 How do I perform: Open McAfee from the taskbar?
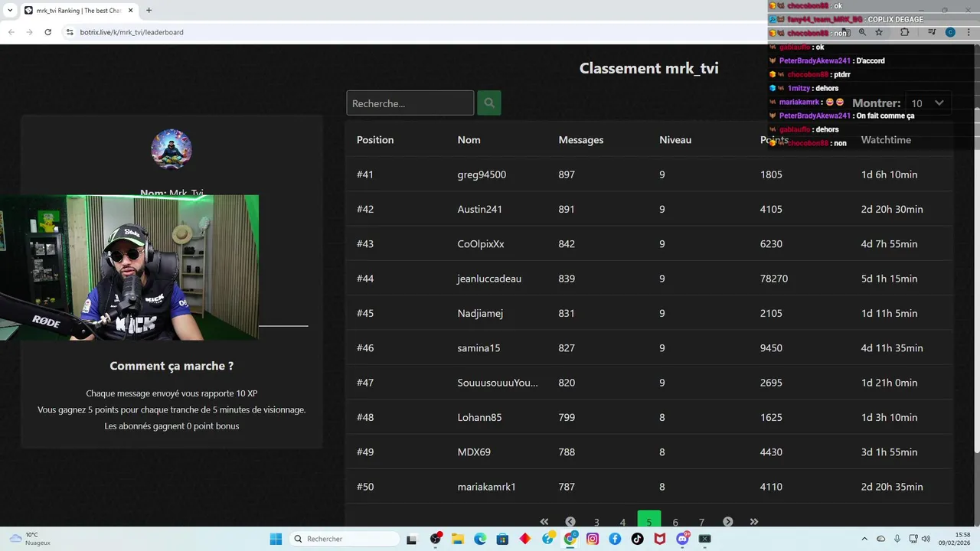coord(660,539)
